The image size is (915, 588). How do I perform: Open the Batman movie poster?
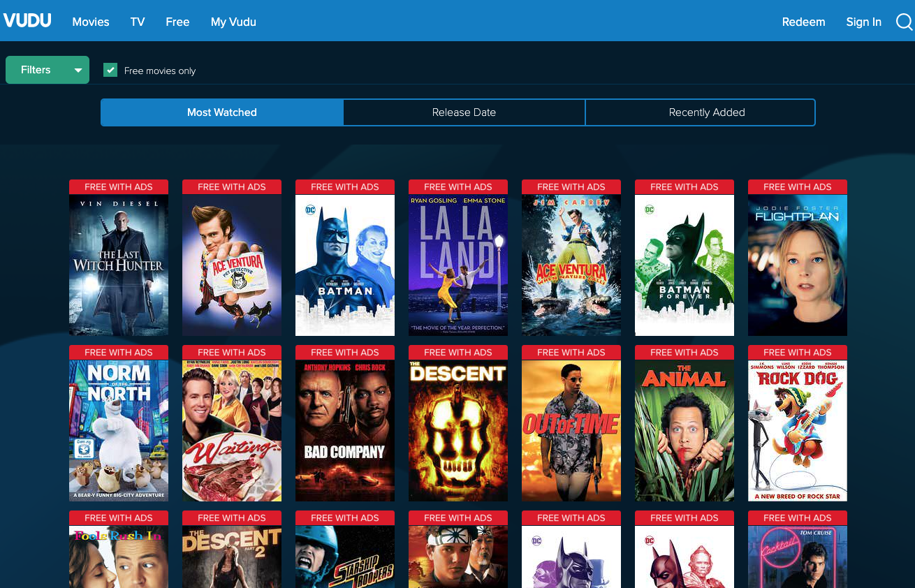click(x=345, y=265)
